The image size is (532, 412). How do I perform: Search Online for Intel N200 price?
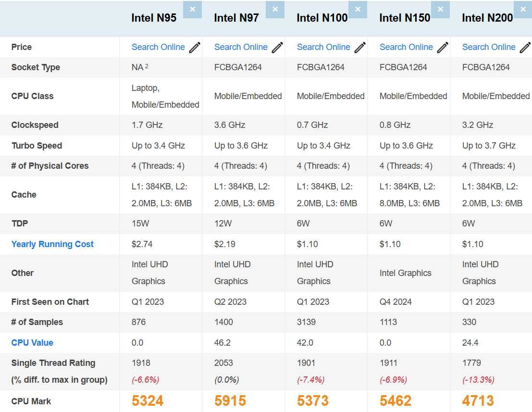point(489,47)
